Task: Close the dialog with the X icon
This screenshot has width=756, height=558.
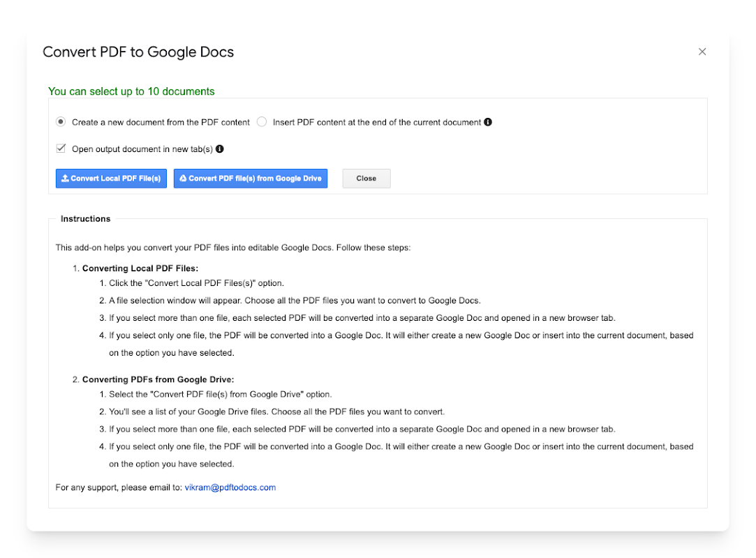Action: point(702,52)
